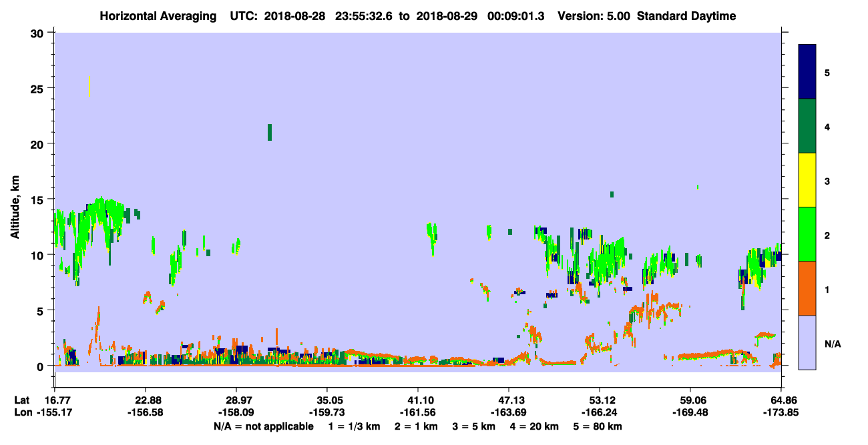Click legend text '2 = 1 km'
868x445 pixels.
point(415,426)
